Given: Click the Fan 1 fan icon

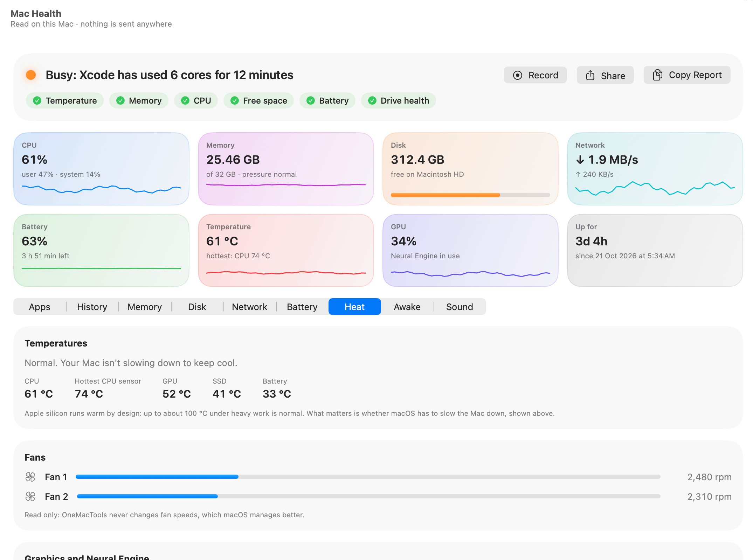Looking at the screenshot, I should pyautogui.click(x=30, y=477).
